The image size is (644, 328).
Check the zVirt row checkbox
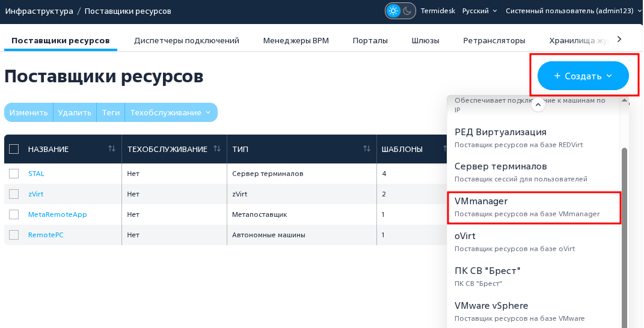point(14,194)
